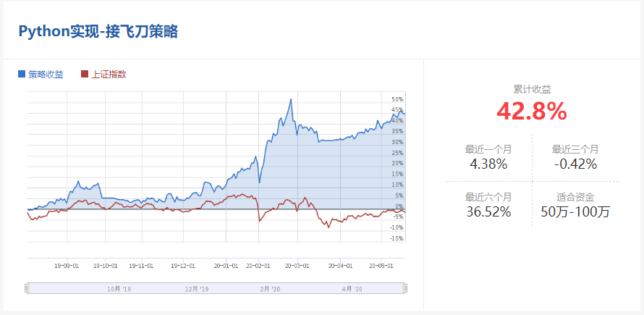This screenshot has height=315, width=644.
Task: Click the left range navigator handle
Action: coord(27,288)
